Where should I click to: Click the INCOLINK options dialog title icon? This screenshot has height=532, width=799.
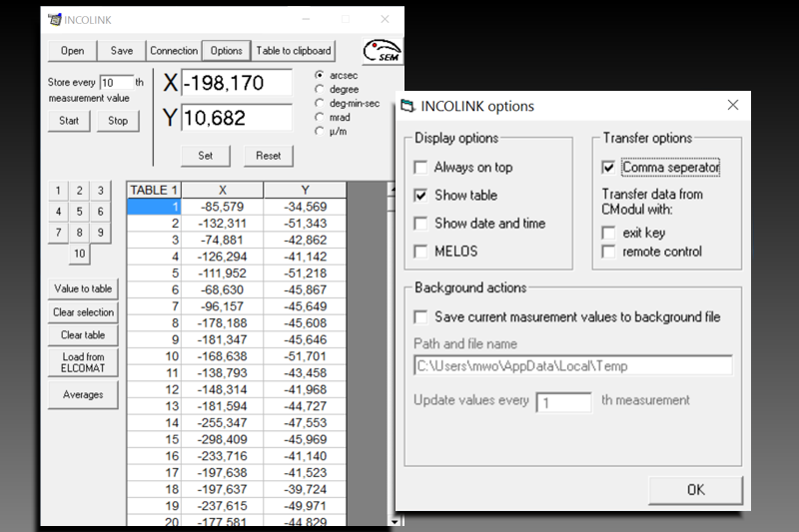click(407, 106)
